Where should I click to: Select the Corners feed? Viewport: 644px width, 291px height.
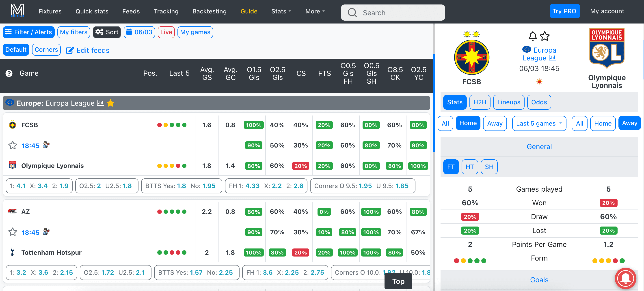pos(46,50)
